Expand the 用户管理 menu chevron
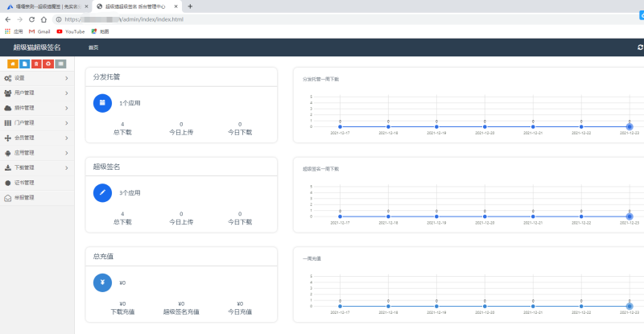 pos(67,93)
